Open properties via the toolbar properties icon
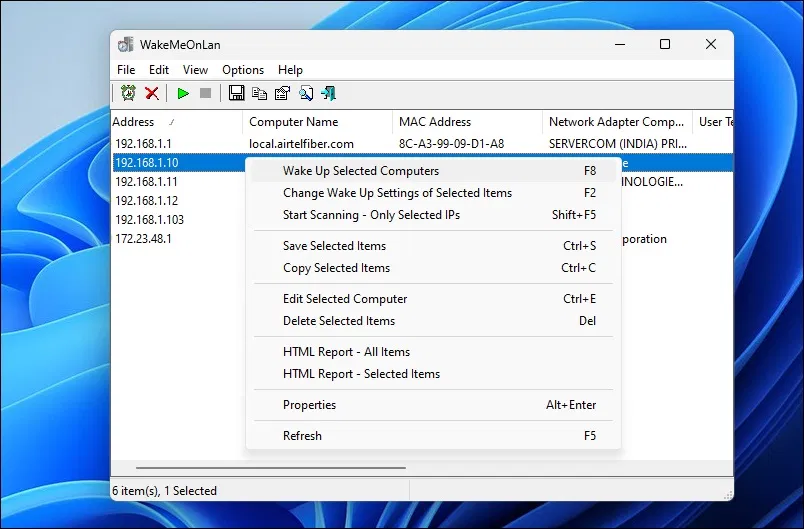This screenshot has height=529, width=804. [x=282, y=93]
